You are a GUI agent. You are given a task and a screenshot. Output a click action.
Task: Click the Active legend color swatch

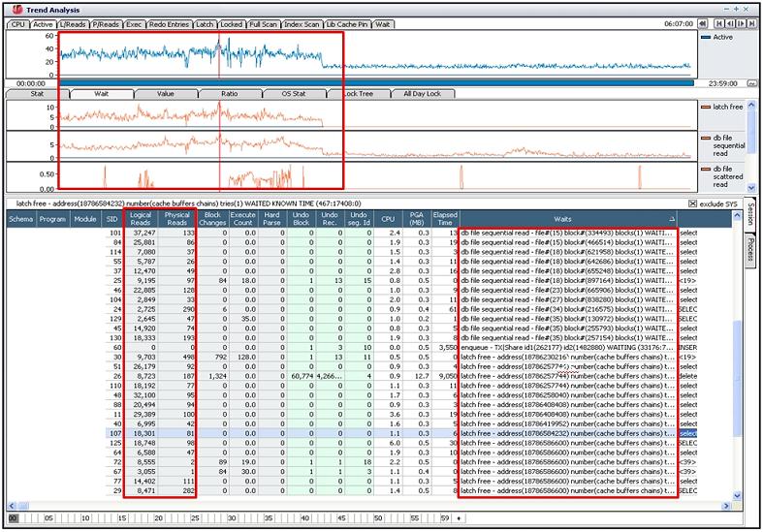pos(706,38)
